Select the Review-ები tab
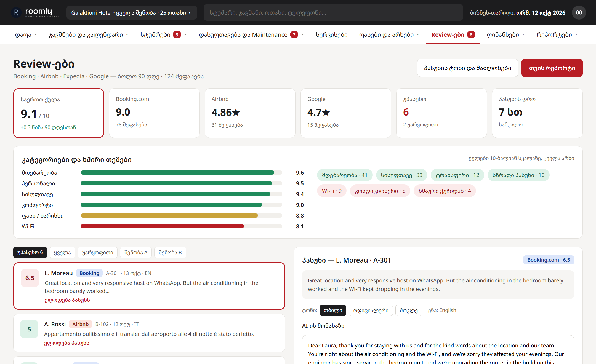This screenshot has width=596, height=364. coord(453,35)
